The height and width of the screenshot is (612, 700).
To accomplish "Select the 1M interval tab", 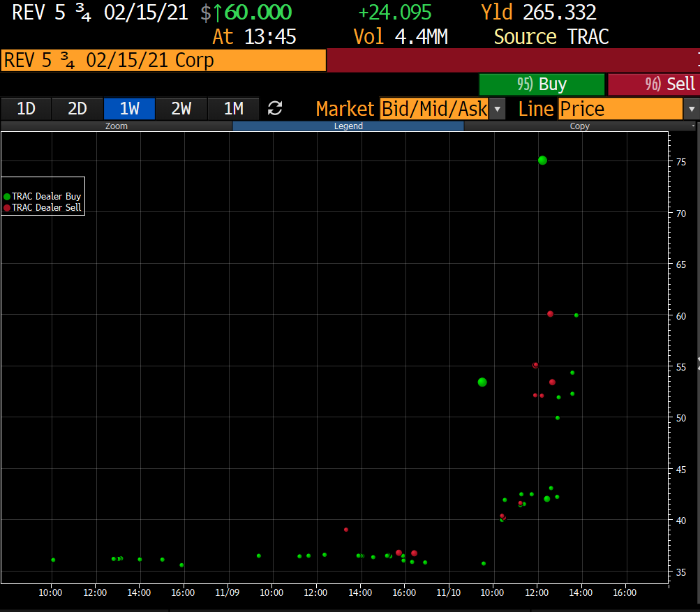I will coord(234,108).
